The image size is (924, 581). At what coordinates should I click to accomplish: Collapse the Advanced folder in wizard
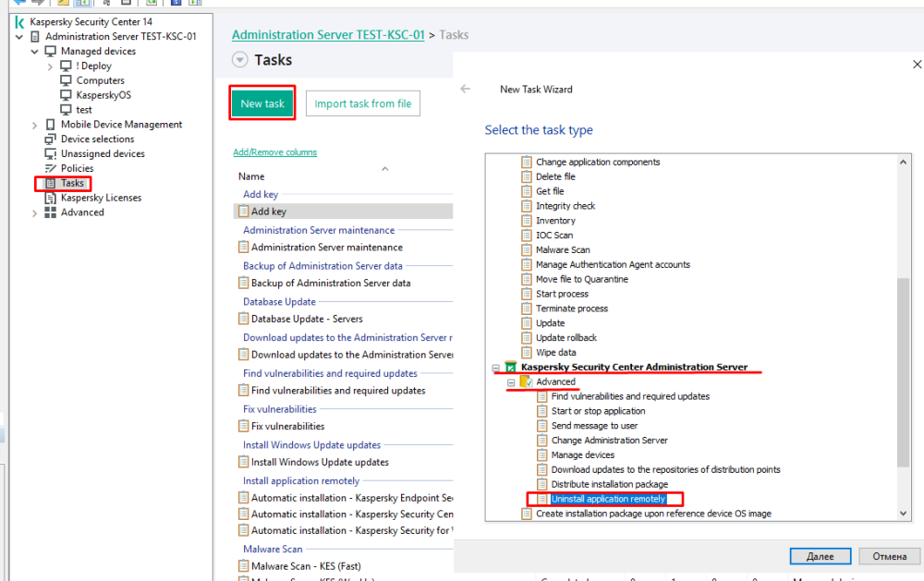point(511,382)
